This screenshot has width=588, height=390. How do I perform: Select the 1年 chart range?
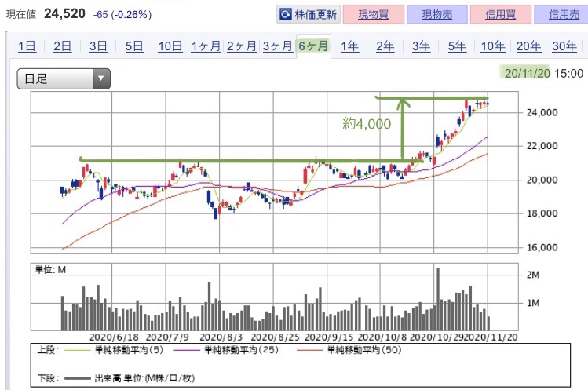(349, 46)
